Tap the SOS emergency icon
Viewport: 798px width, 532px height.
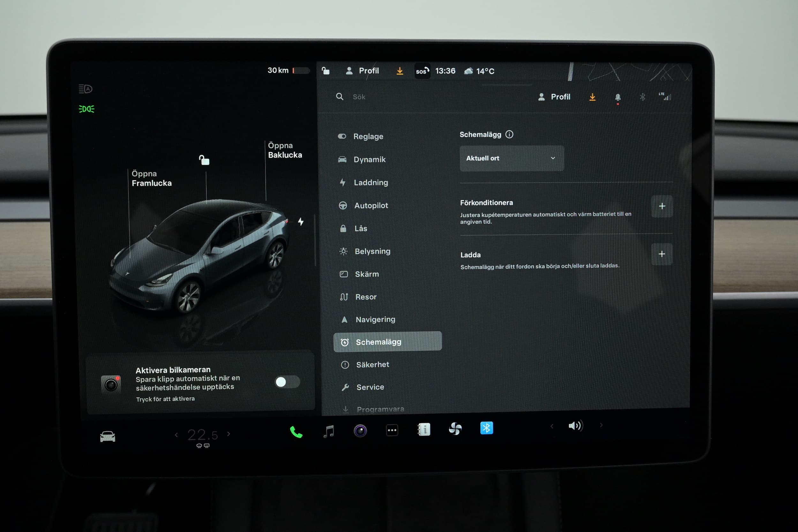[x=422, y=71]
